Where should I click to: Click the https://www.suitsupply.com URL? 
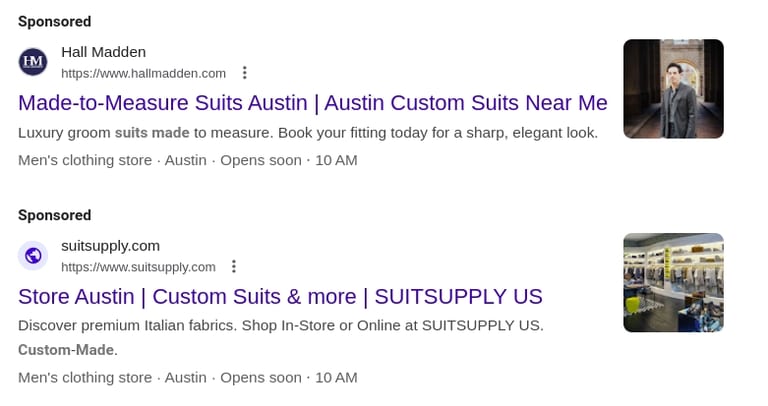coord(138,267)
